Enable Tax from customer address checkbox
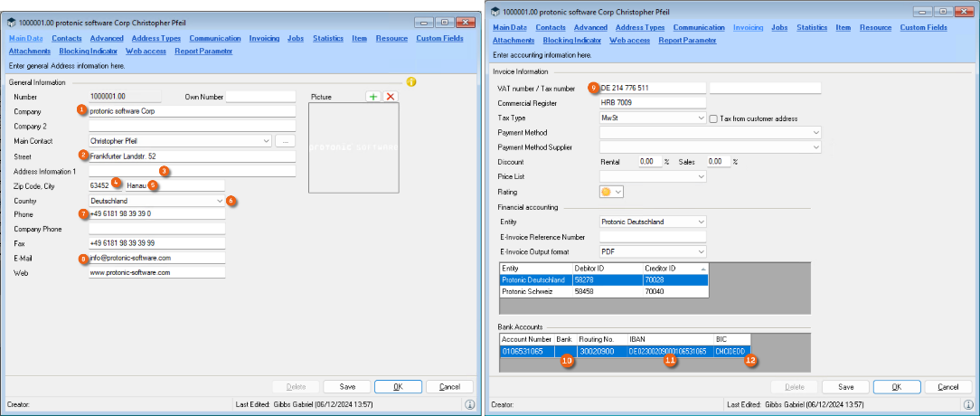This screenshot has height=416, width=980. tap(713, 118)
